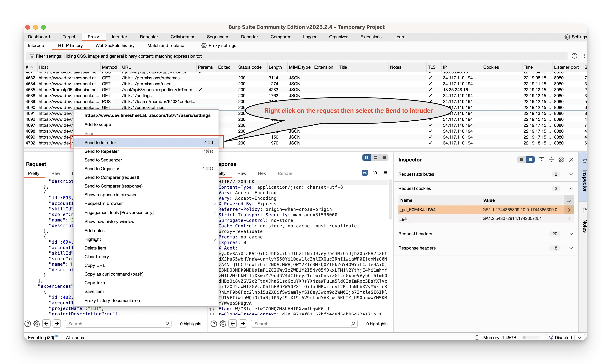Expand Request attributes section
This screenshot has height=364, width=611.
coord(571,174)
